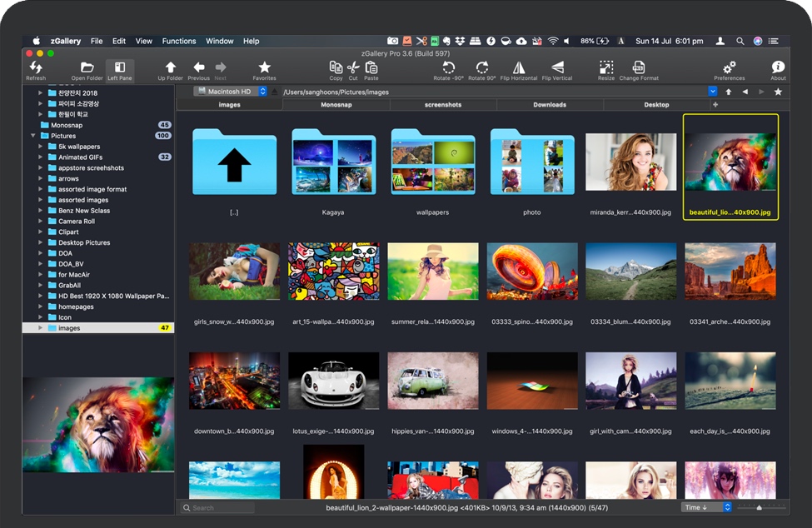Screen dimensions: 812x528
Task: Click the Paste toolbar icon
Action: [x=371, y=67]
